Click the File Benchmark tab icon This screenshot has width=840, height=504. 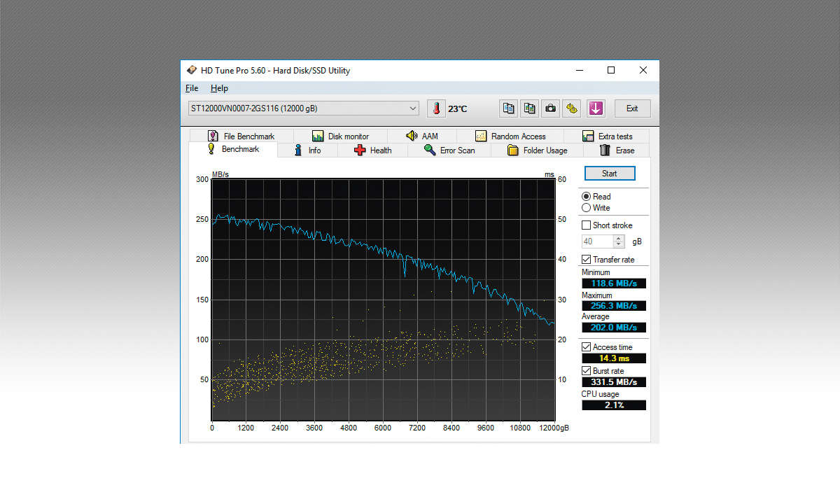coord(213,136)
